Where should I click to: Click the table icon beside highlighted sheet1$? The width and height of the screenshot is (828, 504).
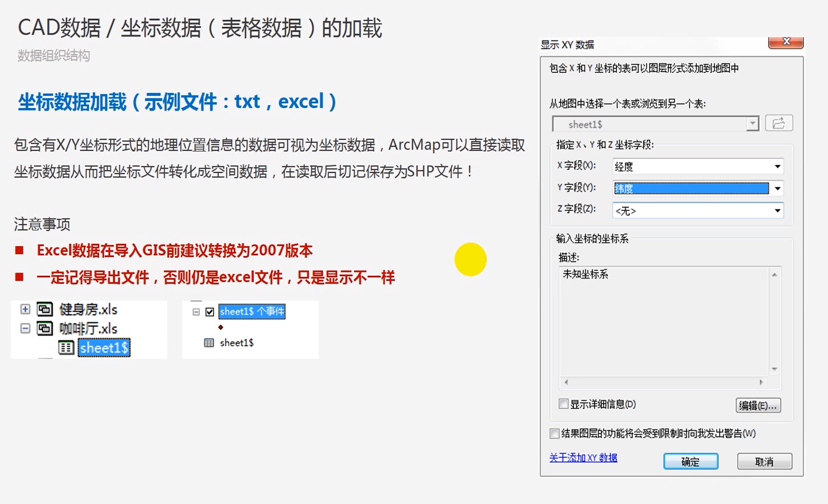click(66, 348)
